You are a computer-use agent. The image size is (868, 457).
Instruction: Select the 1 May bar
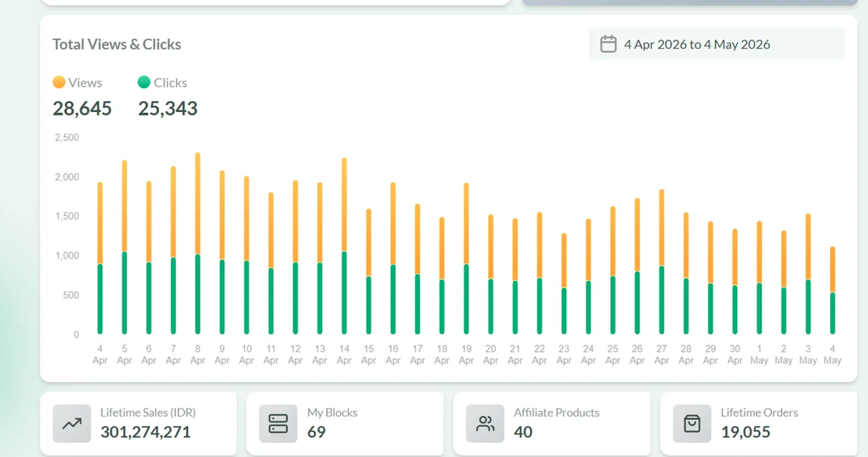tap(759, 278)
